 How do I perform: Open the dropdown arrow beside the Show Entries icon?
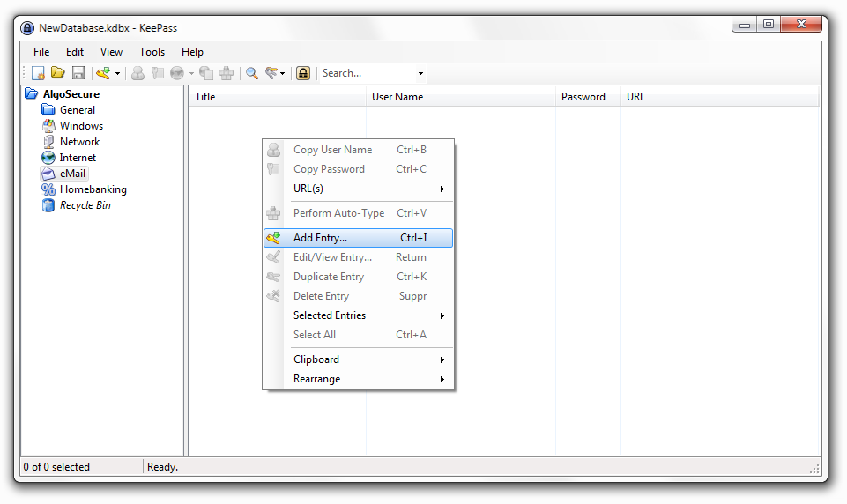tap(283, 73)
